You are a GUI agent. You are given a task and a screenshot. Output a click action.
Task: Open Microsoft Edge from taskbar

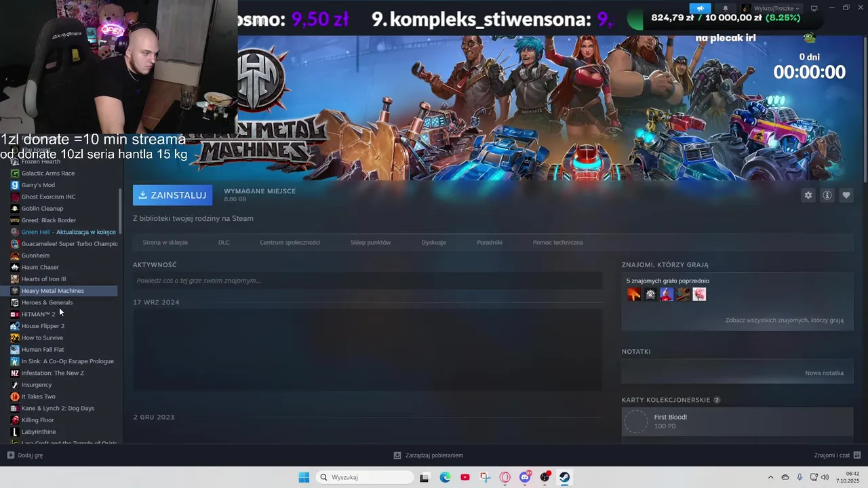click(x=445, y=477)
